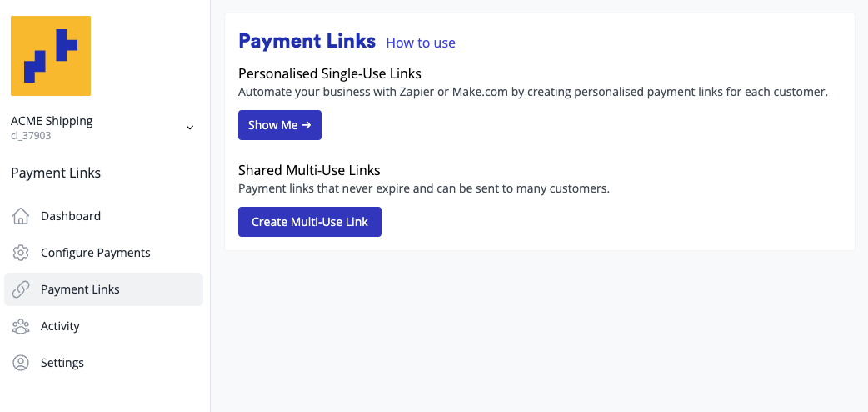The width and height of the screenshot is (868, 412).
Task: Click the Create Multi-Use Link button
Action: [x=310, y=222]
